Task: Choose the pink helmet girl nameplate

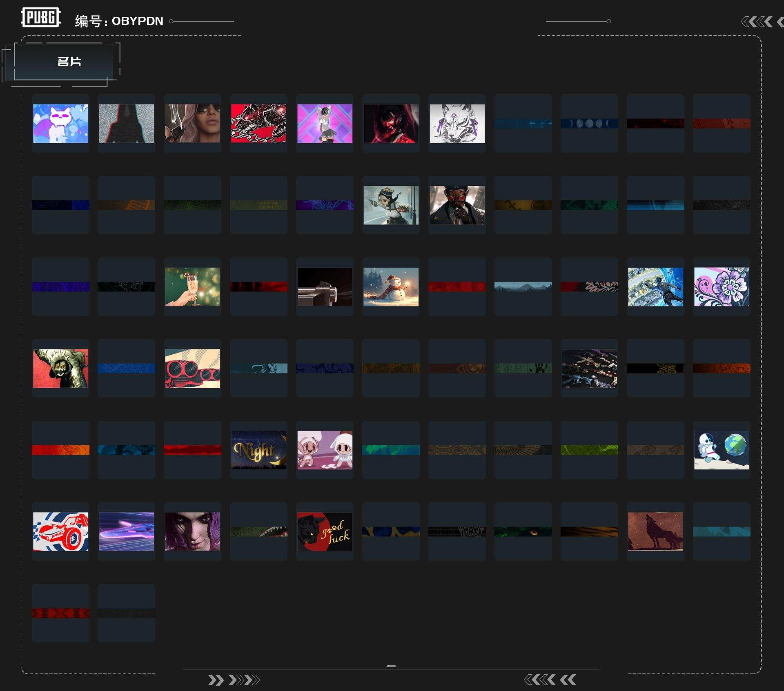Action: point(325,123)
